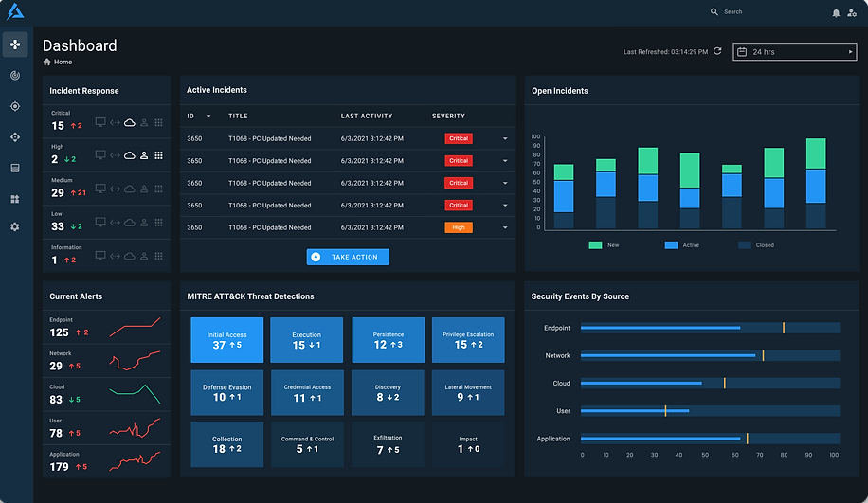
Task: Open the user account settings icon
Action: pyautogui.click(x=852, y=12)
